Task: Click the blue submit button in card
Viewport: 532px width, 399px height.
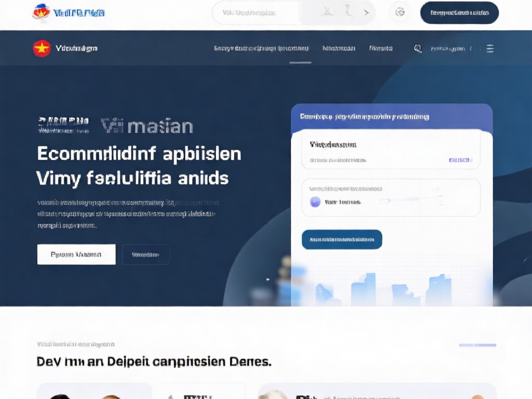Action: click(x=342, y=240)
